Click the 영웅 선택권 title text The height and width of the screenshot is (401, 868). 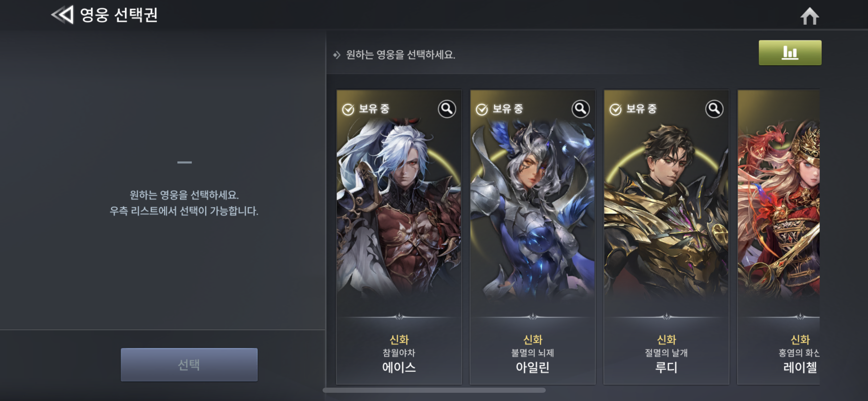coord(119,15)
